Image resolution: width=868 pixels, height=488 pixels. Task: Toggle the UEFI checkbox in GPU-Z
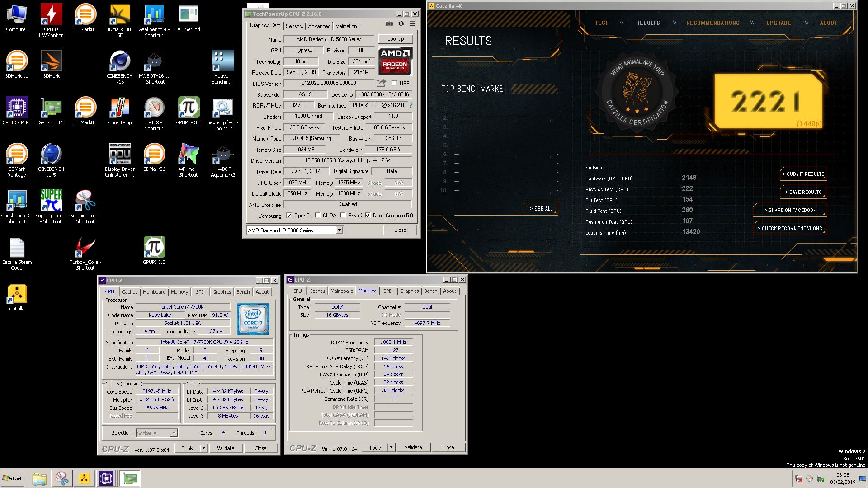[394, 83]
